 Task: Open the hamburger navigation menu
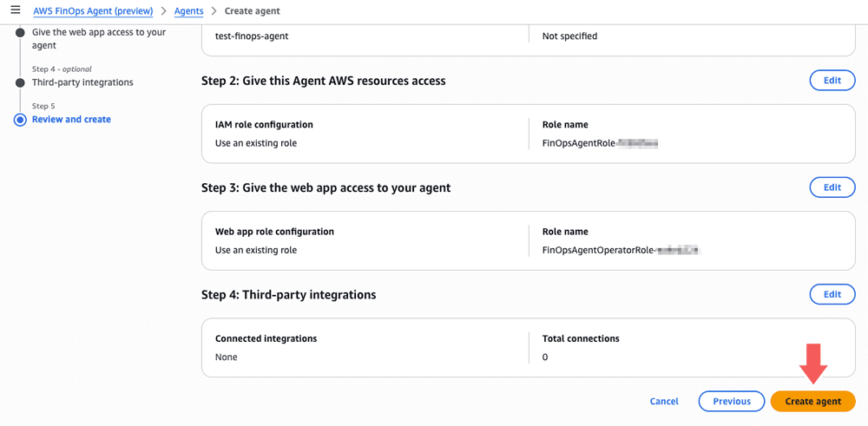pos(16,10)
